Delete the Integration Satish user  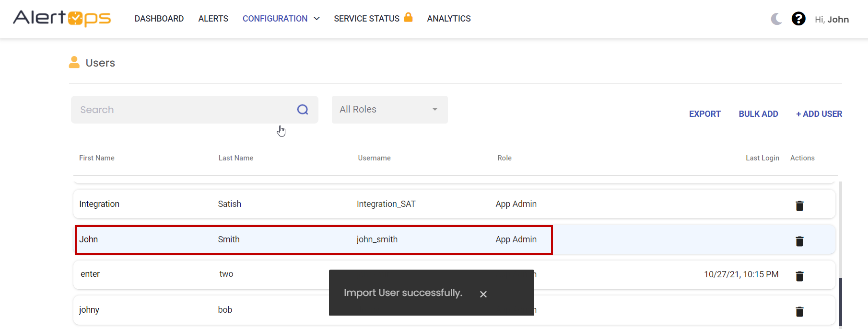799,205
